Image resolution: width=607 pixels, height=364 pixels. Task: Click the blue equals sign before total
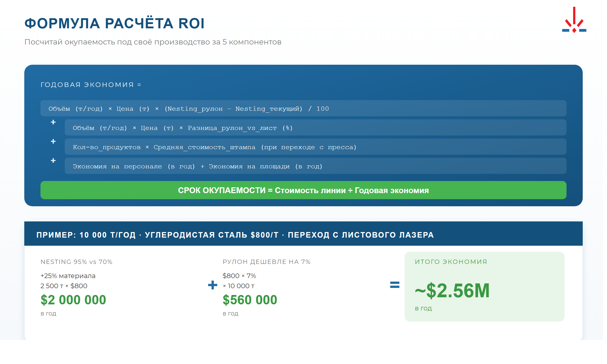(x=395, y=285)
